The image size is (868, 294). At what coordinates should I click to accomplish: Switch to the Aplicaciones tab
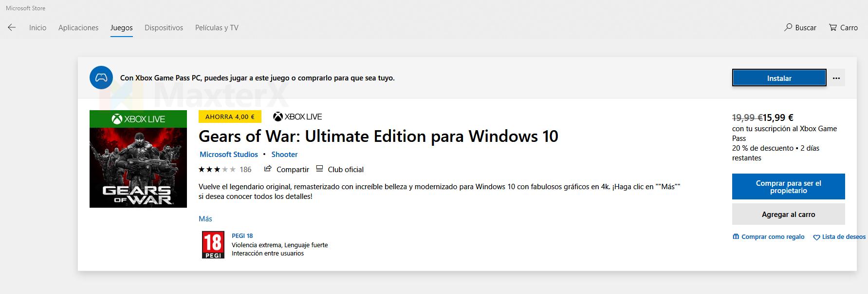78,28
